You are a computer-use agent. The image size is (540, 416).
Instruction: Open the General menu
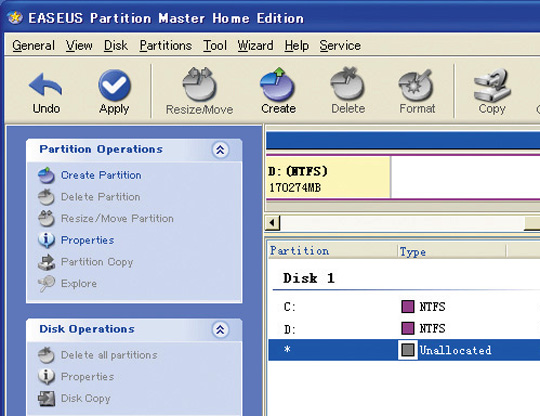(x=33, y=45)
